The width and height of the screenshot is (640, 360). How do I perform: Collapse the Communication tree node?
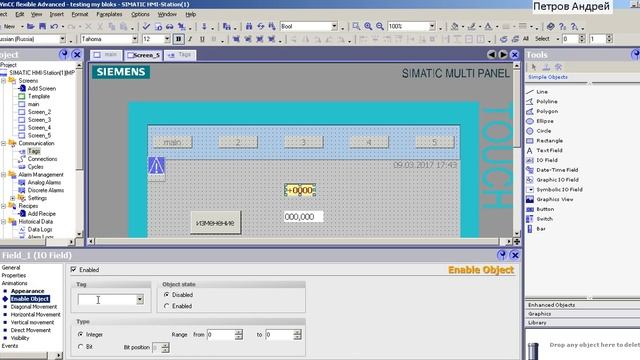coord(3,143)
